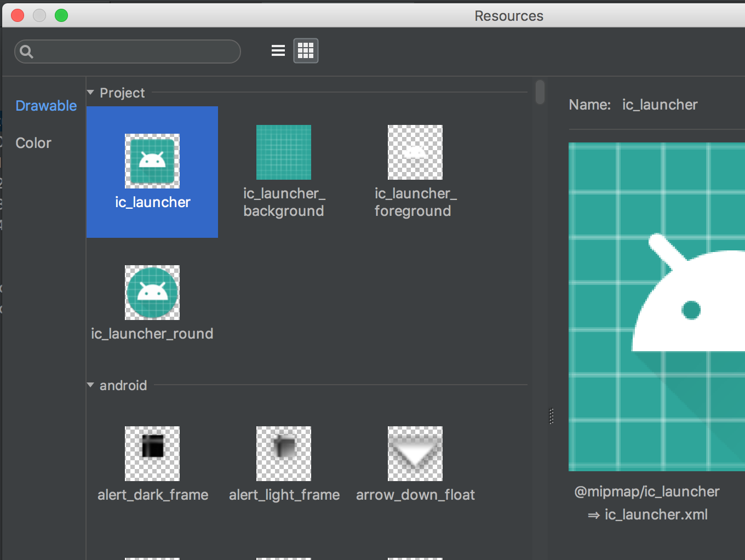Open the Color tab
The height and width of the screenshot is (560, 745).
pos(33,143)
